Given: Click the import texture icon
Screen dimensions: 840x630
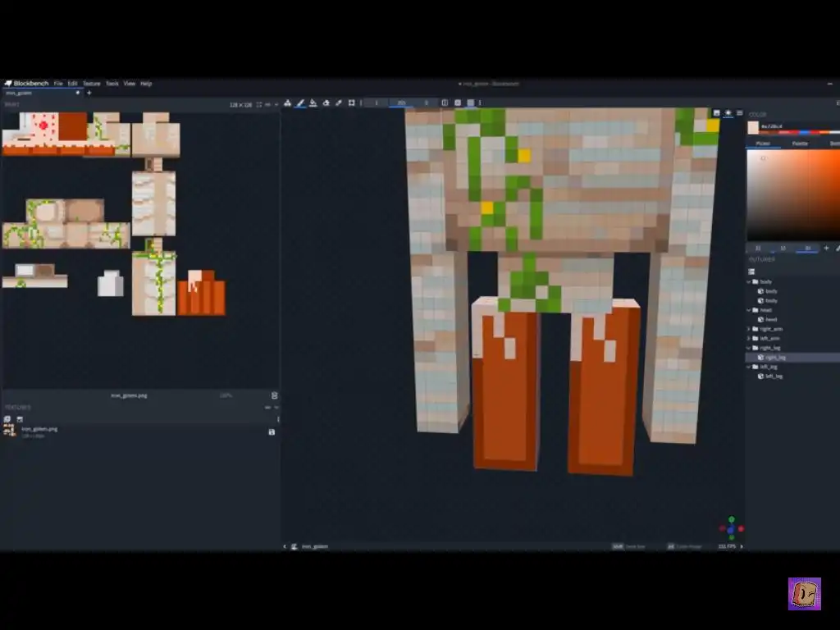Looking at the screenshot, I should [x=7, y=419].
